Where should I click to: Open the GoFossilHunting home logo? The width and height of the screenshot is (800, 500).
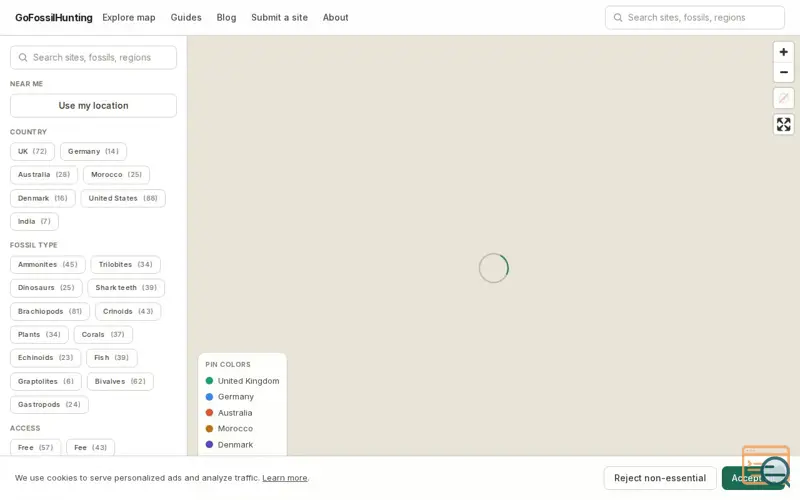(x=54, y=18)
